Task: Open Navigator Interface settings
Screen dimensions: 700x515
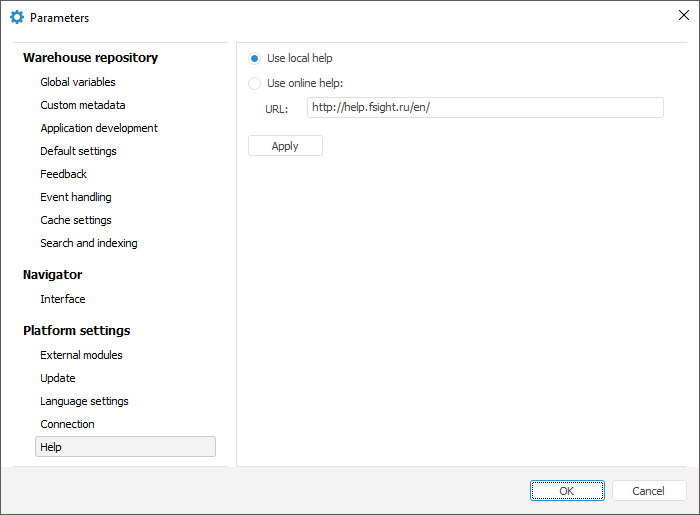Action: tap(63, 299)
